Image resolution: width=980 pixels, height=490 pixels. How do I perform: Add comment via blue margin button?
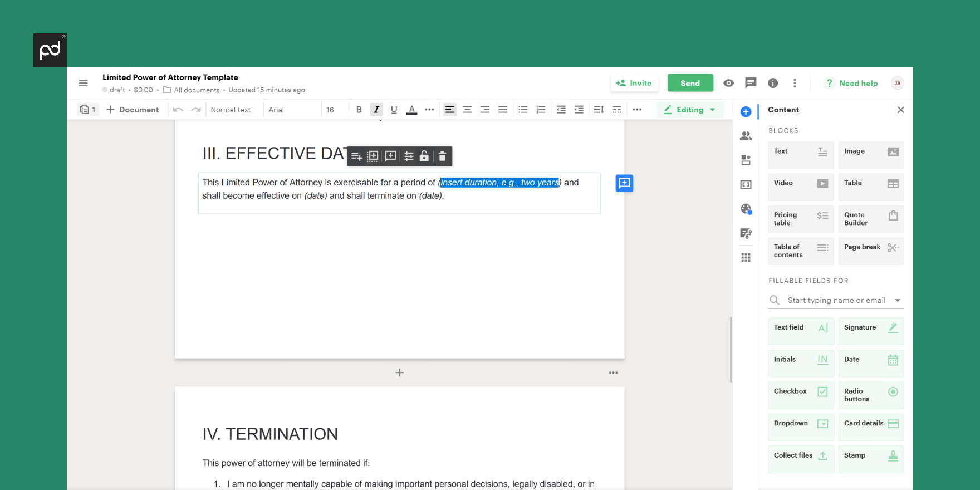coord(624,183)
